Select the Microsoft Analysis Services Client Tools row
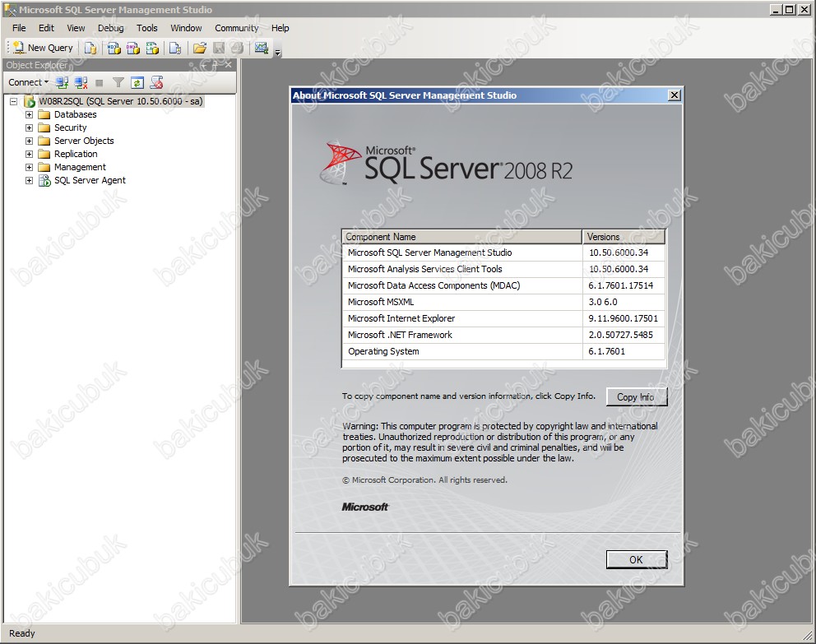816x644 pixels. click(503, 269)
